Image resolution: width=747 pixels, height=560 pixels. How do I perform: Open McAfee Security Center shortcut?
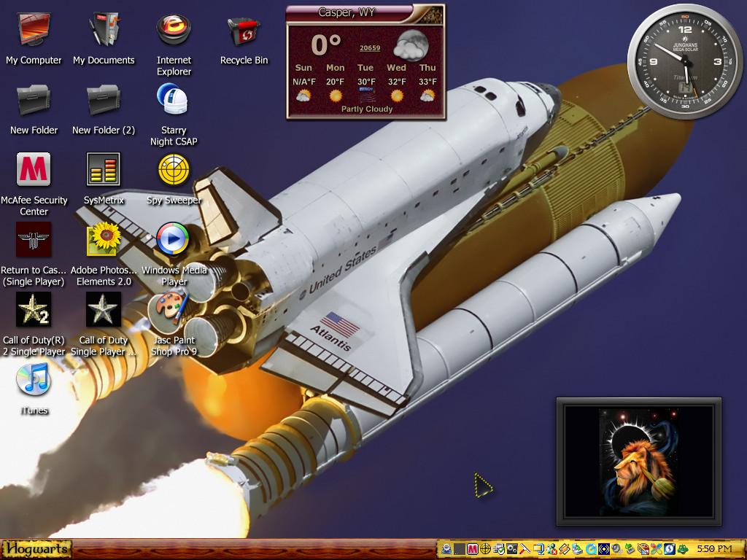[x=34, y=184]
